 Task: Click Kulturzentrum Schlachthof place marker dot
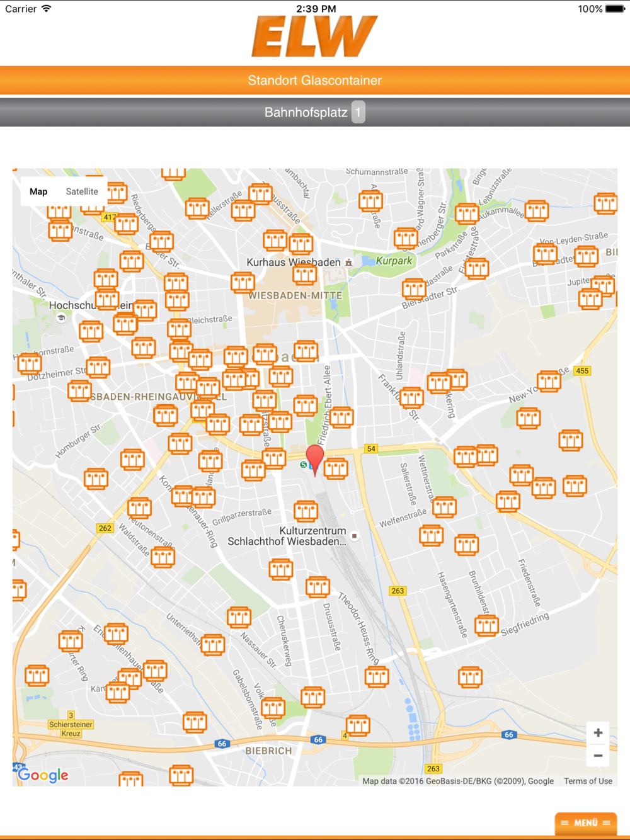click(x=355, y=536)
